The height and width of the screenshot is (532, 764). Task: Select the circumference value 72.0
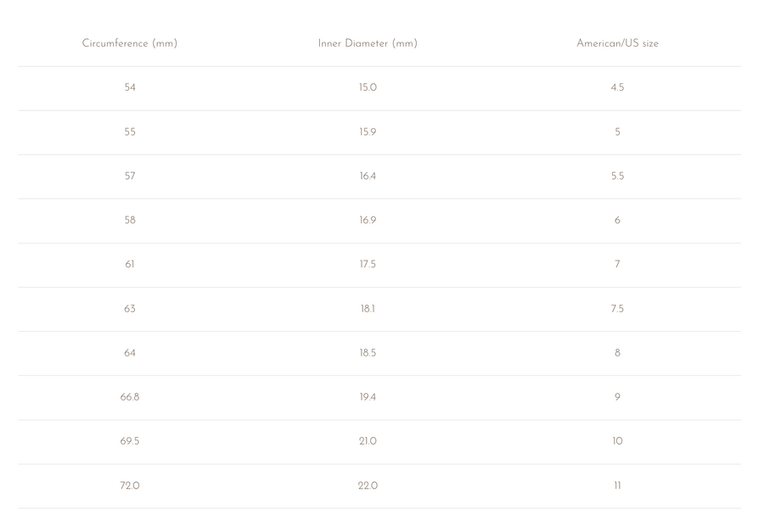click(x=130, y=485)
